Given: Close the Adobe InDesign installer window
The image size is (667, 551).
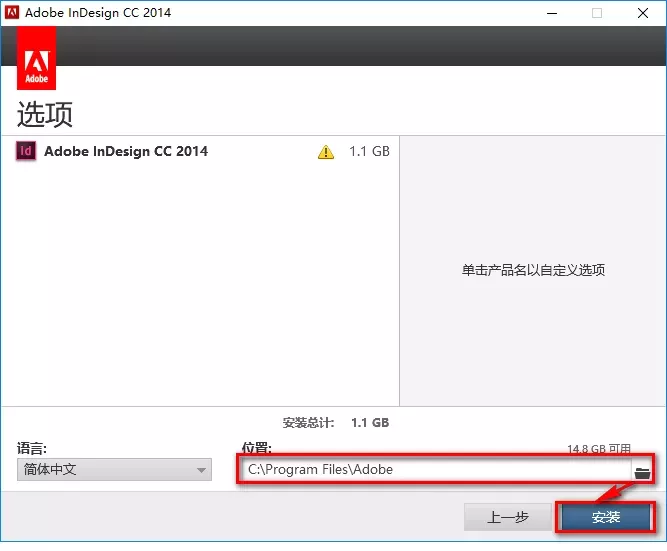Looking at the screenshot, I should click(643, 13).
